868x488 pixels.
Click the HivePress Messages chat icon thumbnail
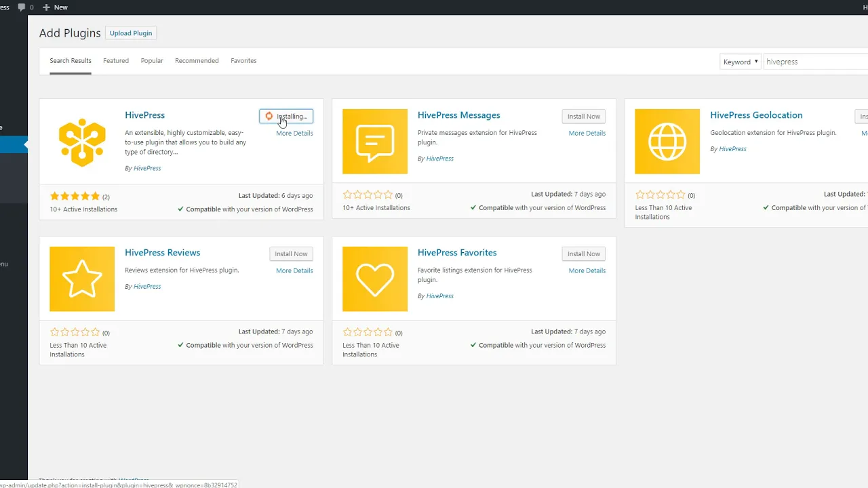[375, 142]
